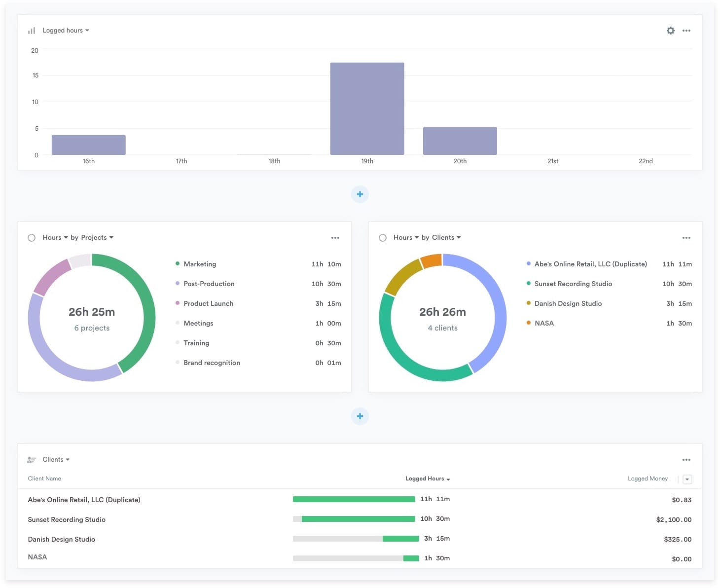The image size is (720, 588).
Task: Click the 19th bar in the chart
Action: (x=367, y=109)
